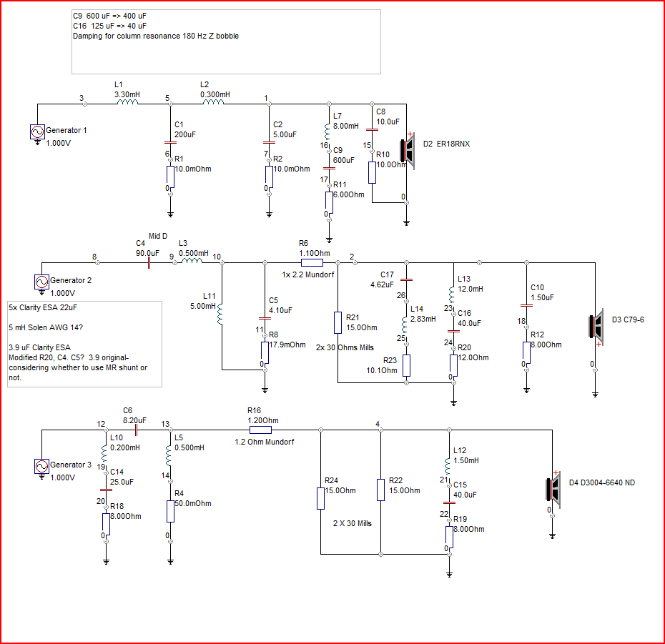Click the D2 ER18RNX speaker symbol

pyautogui.click(x=408, y=151)
